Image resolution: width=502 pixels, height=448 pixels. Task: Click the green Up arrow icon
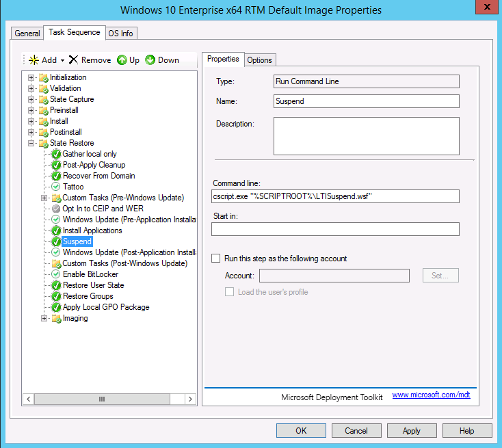tap(122, 60)
